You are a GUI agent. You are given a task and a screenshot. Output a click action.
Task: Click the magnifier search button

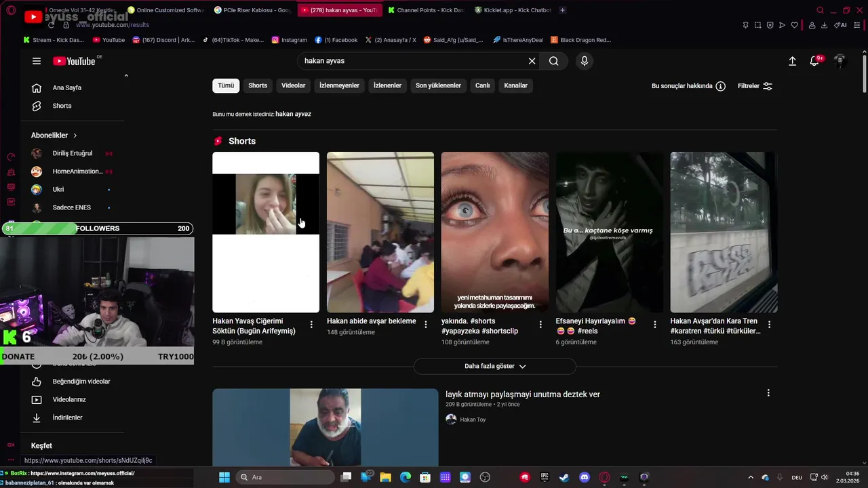[554, 61]
